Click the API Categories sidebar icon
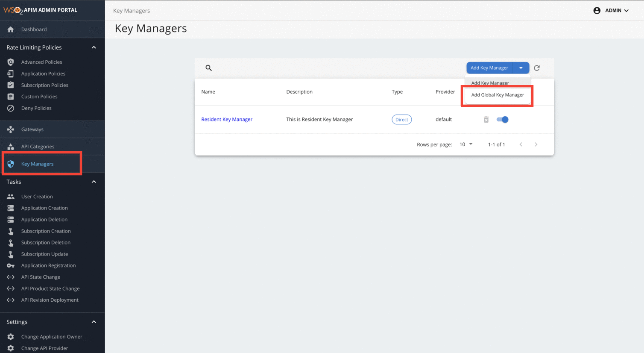Screen dimensions: 644x353 [x=11, y=147]
